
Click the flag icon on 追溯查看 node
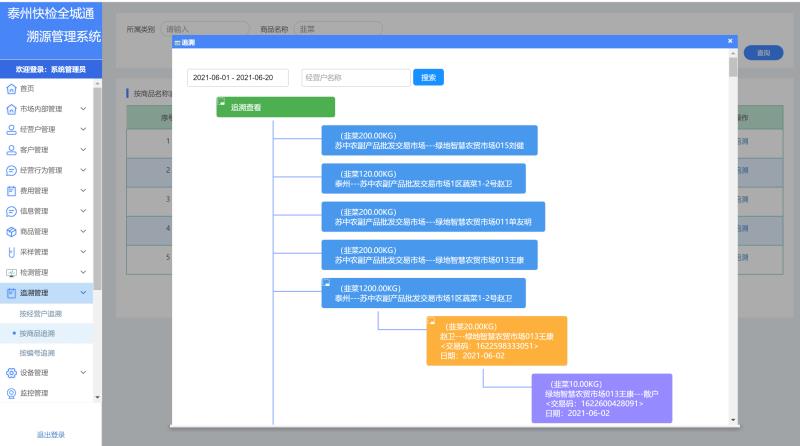tap(221, 101)
